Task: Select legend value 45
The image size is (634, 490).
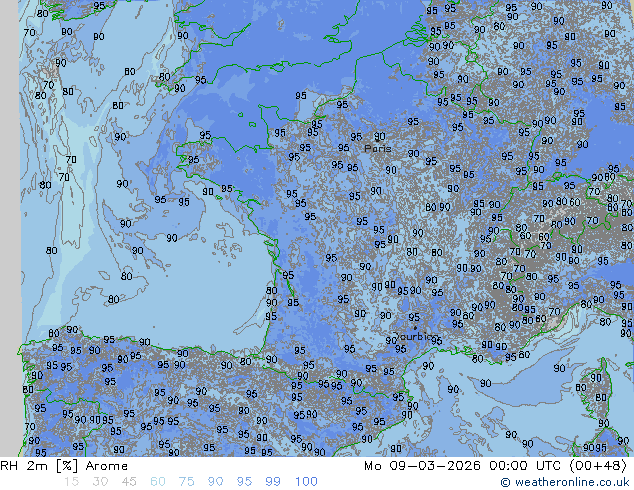Action: coord(129,482)
